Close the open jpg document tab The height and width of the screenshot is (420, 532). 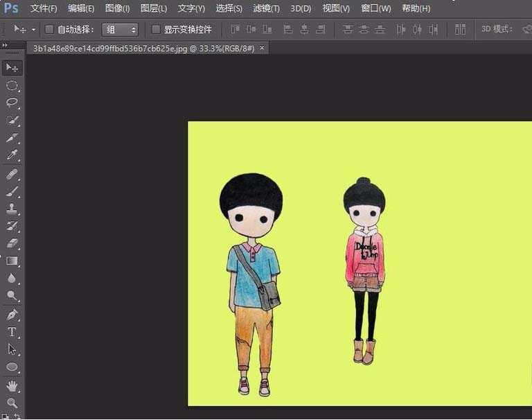[x=262, y=49]
